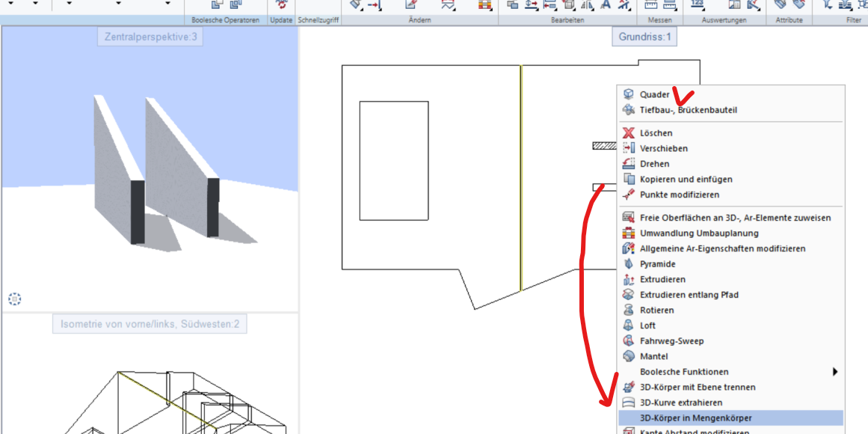Open the Boolesche Operatoren ribbon group dropdown

[225, 20]
